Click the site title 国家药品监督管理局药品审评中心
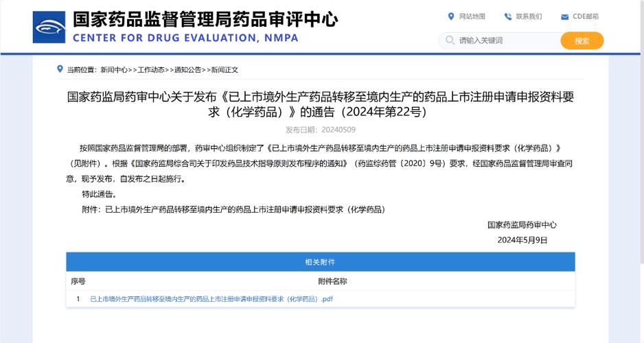 pos(205,19)
